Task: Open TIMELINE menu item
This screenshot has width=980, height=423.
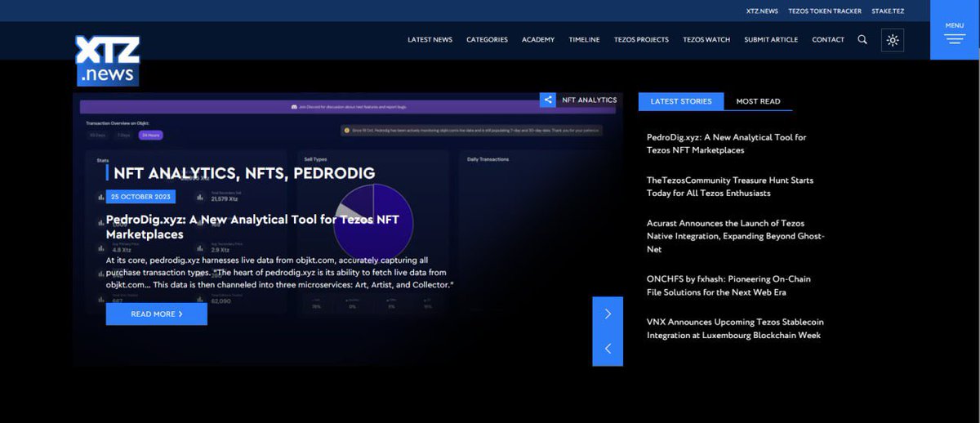Action: coord(584,39)
